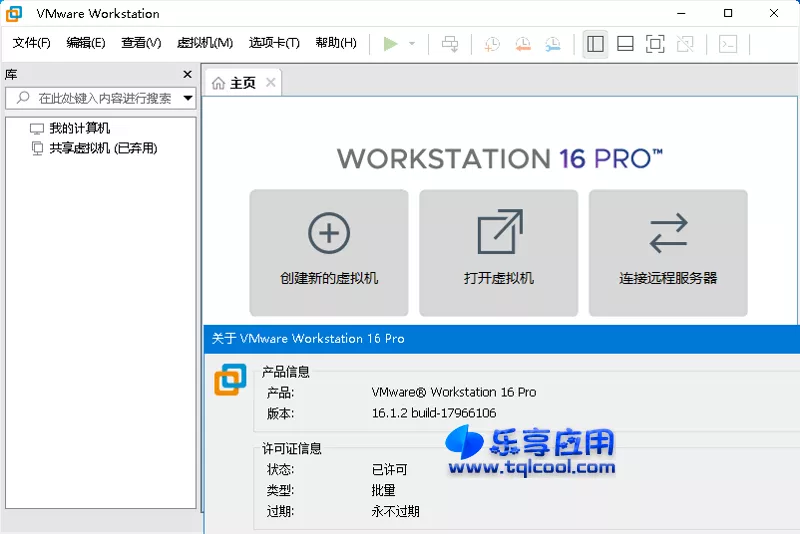Click the magnifier icon in search box

tap(23, 97)
